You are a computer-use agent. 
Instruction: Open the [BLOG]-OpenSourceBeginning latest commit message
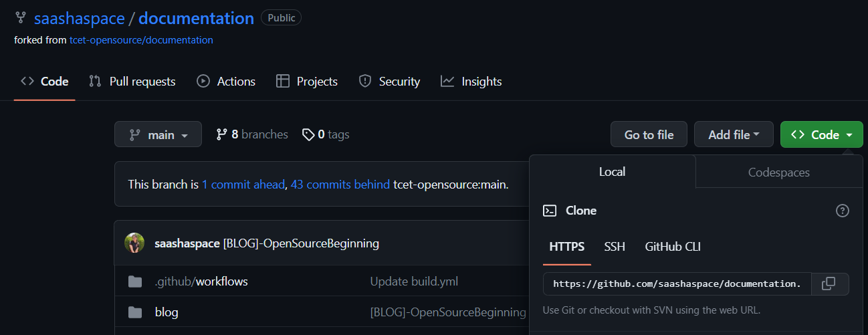pos(301,243)
